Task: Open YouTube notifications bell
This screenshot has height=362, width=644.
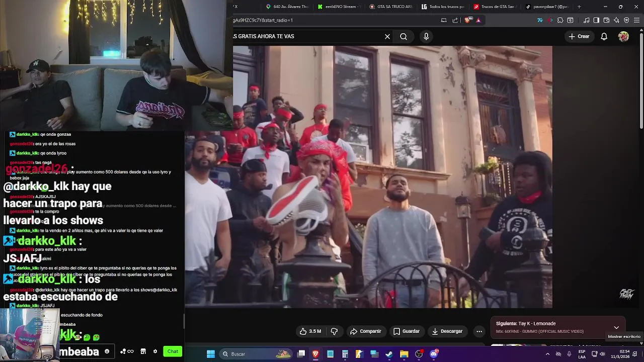Action: [604, 36]
